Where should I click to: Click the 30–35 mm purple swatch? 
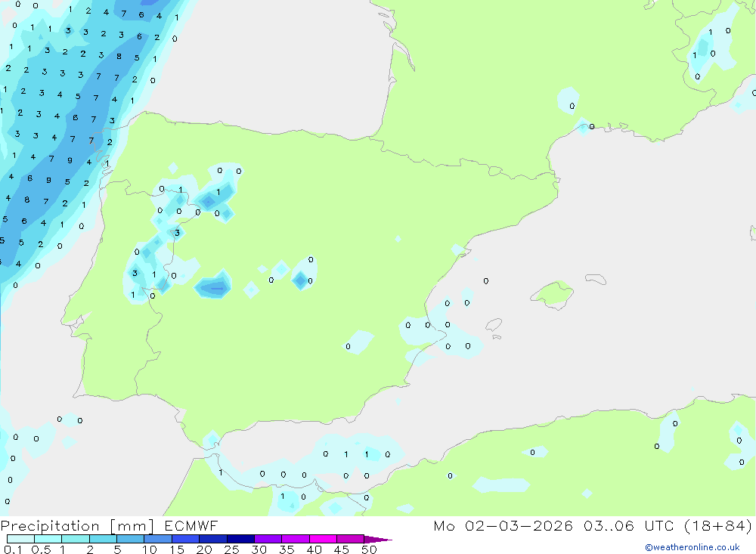point(268,539)
